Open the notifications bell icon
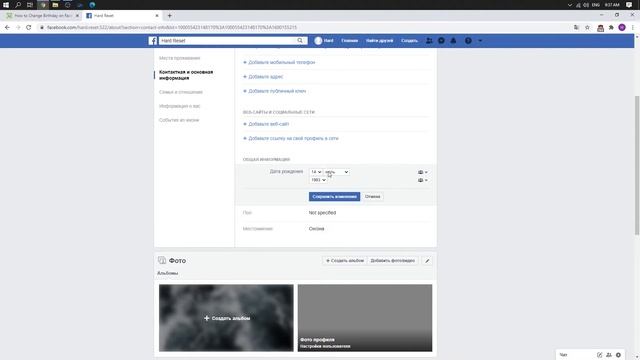This screenshot has width=640, height=360. pyautogui.click(x=453, y=41)
